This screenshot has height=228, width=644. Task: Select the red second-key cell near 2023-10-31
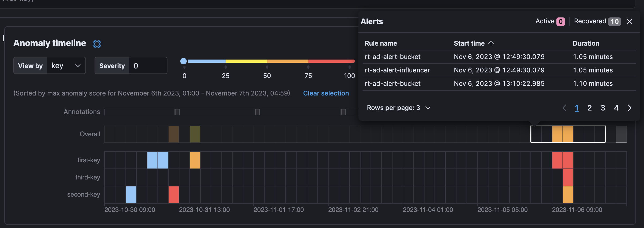tap(174, 194)
